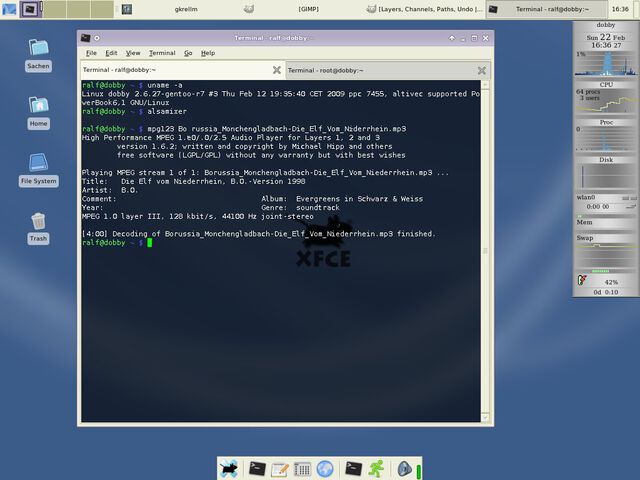Click the 'Genre: soundtrack' text
This screenshot has width=640, height=480.
[x=300, y=208]
